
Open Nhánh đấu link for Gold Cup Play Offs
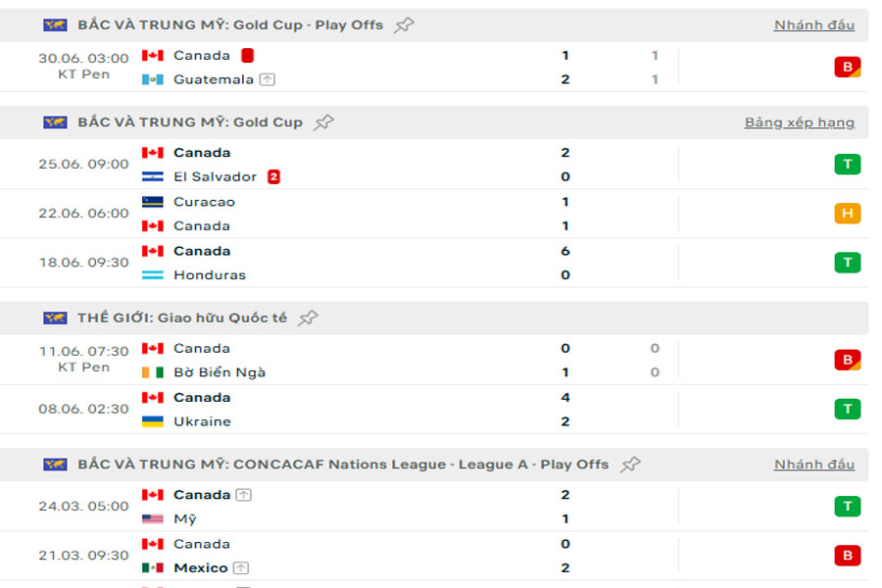tap(813, 25)
